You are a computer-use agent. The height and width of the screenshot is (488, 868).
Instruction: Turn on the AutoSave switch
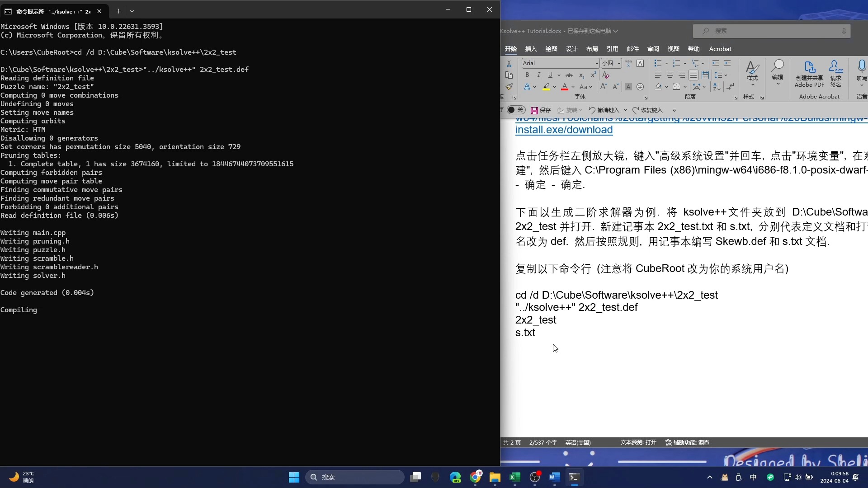point(515,110)
